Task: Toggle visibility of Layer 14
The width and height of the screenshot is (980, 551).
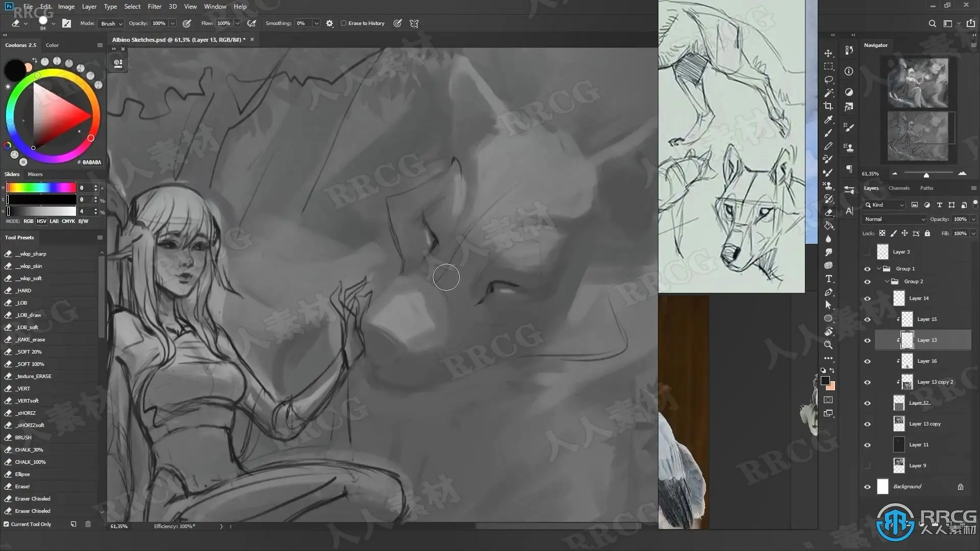Action: click(867, 298)
